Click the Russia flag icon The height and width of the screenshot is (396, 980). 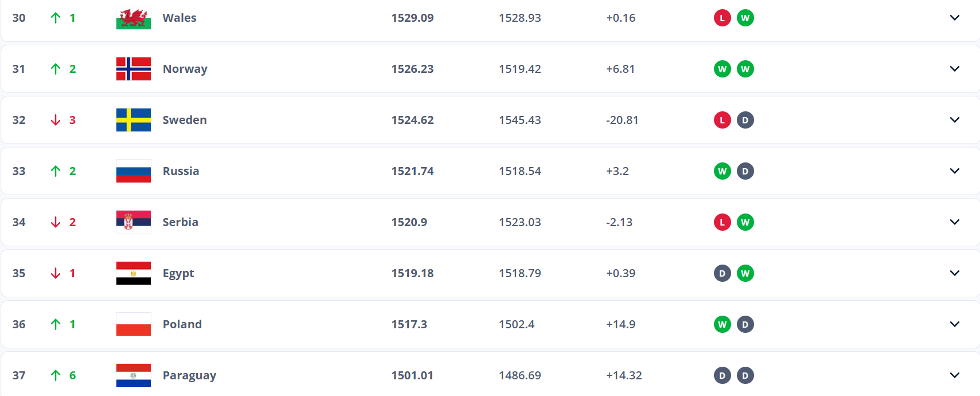(x=133, y=171)
